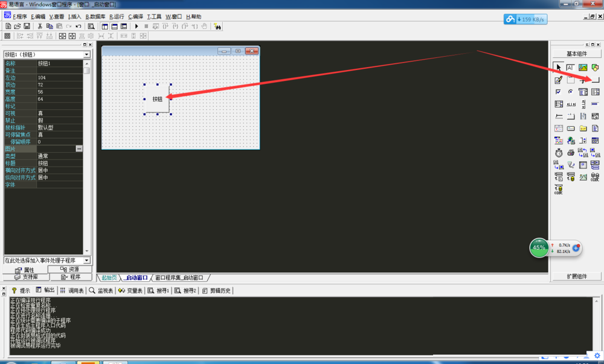Toggle the left work panel layout icon
604x364 pixels.
(104, 26)
